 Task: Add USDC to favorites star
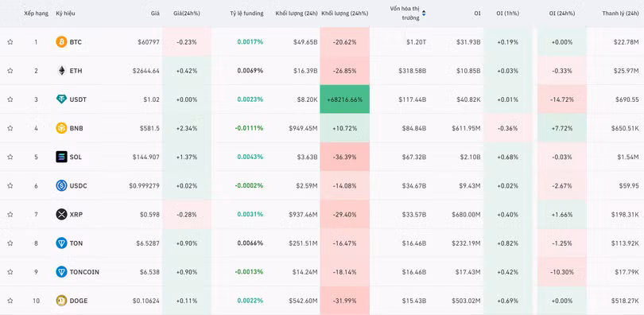[x=10, y=185]
